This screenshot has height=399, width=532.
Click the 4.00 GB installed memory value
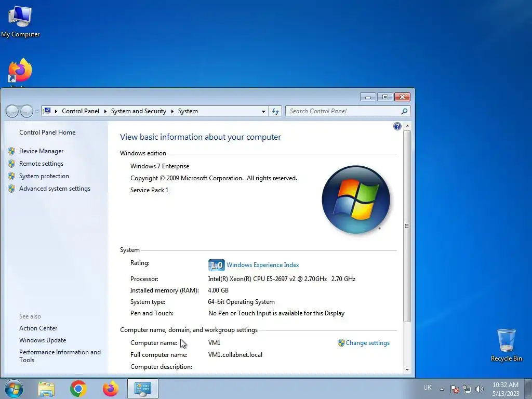[x=218, y=290]
